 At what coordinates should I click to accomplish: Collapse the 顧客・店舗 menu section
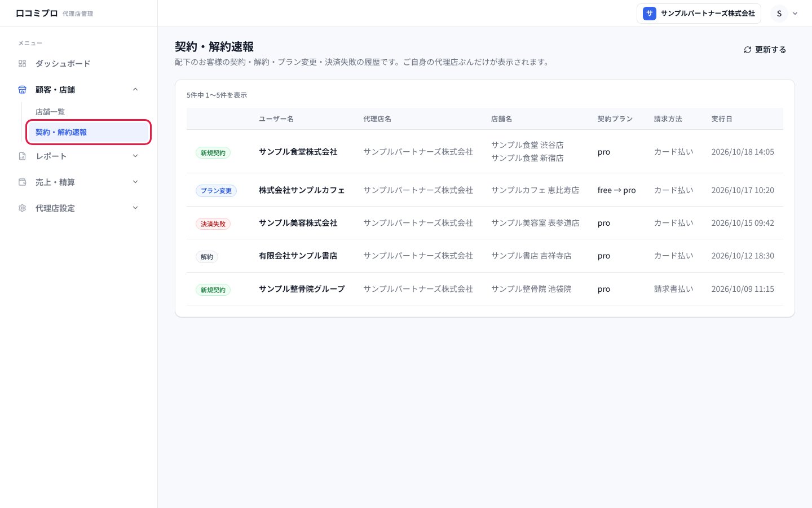(135, 90)
